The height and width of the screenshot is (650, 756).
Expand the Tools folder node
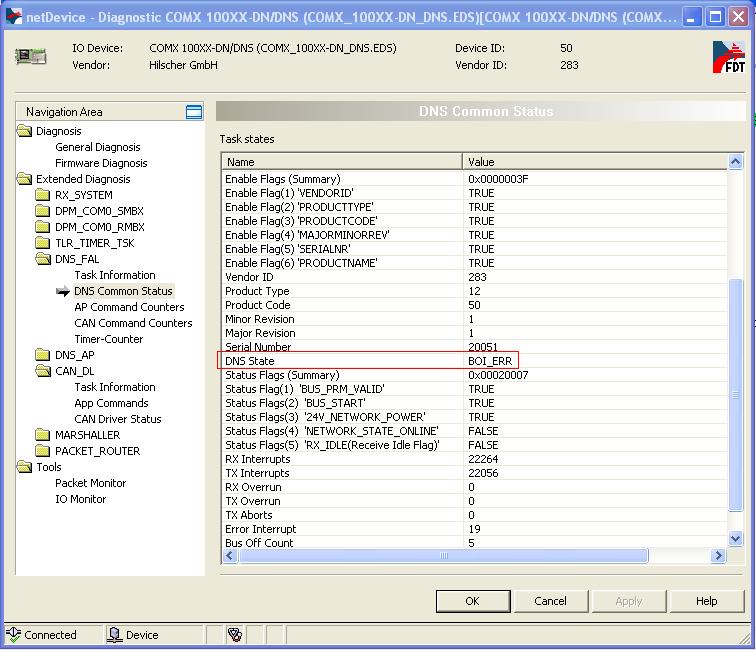[25, 467]
